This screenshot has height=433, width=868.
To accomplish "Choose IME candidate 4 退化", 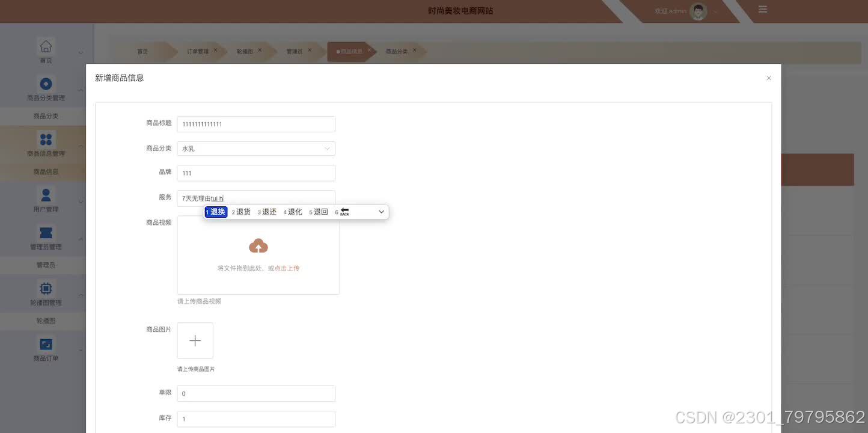I will tap(293, 212).
